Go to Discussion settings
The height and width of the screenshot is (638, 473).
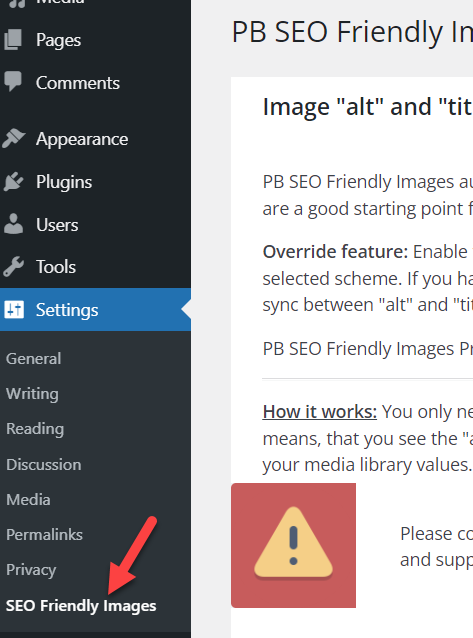coord(44,464)
